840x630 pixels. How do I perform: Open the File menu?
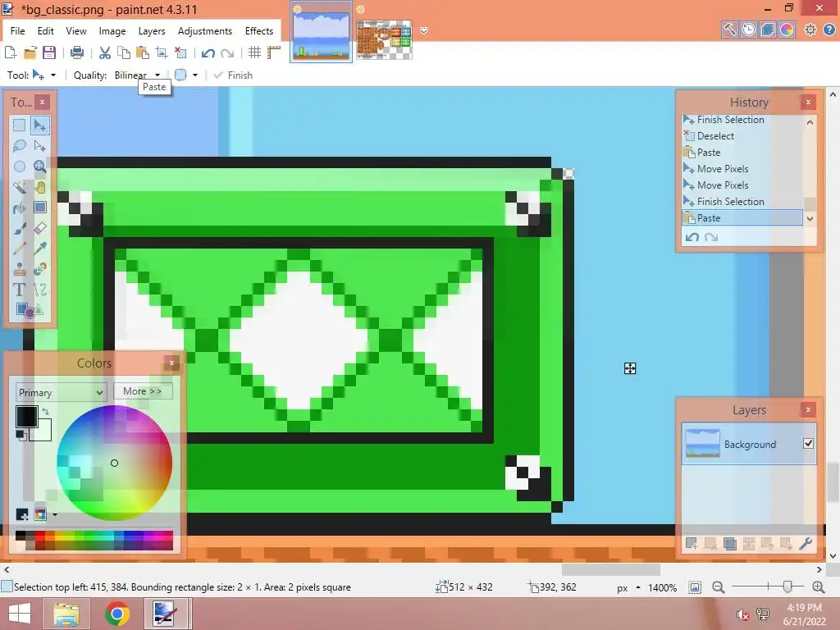[x=18, y=31]
